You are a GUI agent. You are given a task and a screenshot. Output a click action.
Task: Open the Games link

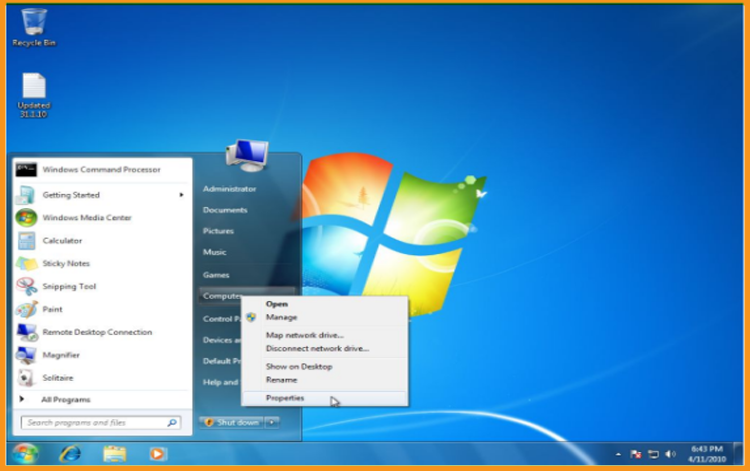216,275
